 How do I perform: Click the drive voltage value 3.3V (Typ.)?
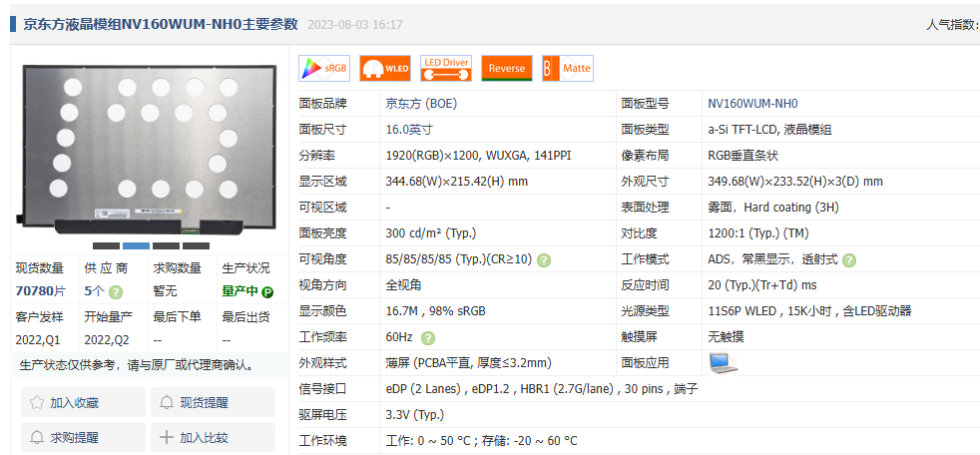click(415, 415)
